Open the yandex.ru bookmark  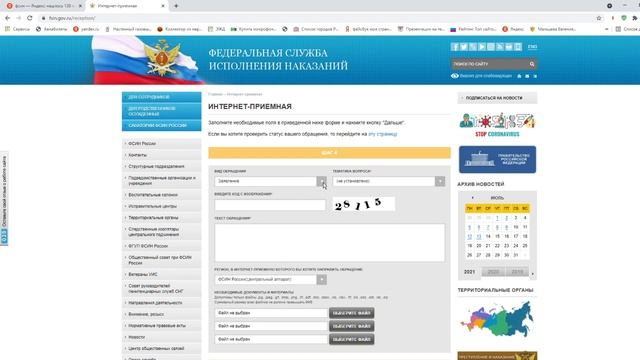point(86,29)
